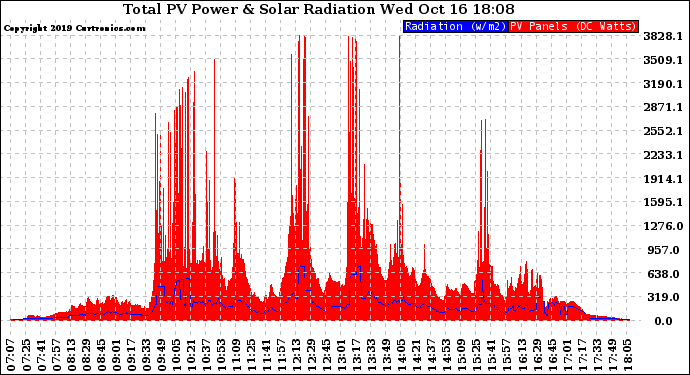Screen dimensions: 690x375
Task: Click the x-axis time label 14:53
Action: (x=446, y=355)
